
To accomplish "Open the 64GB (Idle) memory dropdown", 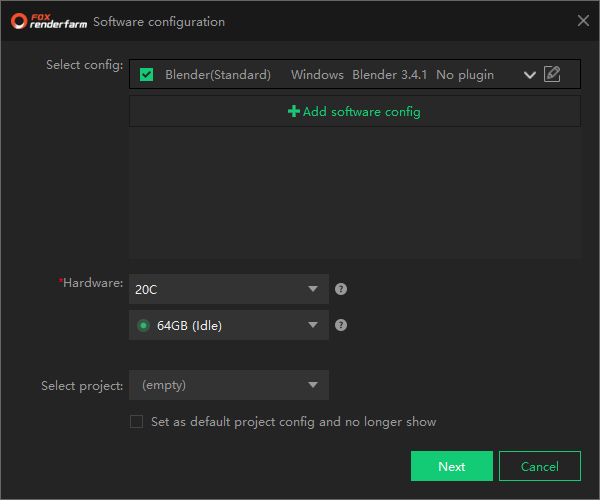I will 229,325.
